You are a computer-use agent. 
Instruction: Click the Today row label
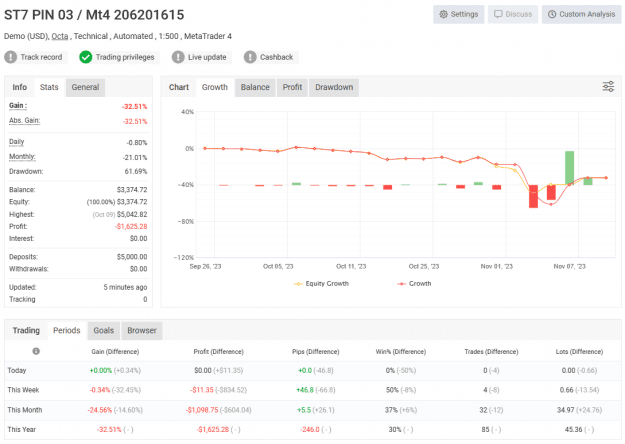(x=17, y=370)
